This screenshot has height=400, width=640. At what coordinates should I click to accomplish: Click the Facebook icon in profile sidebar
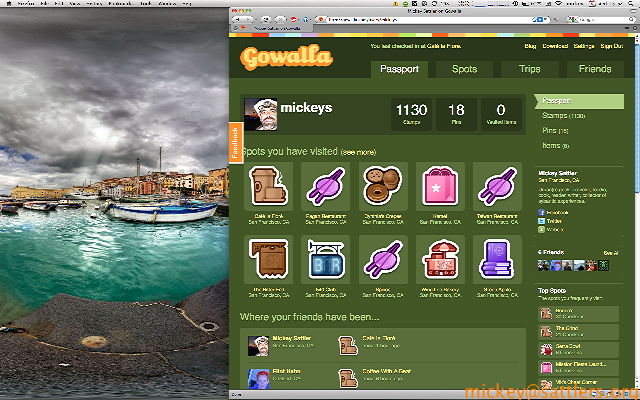coord(541,213)
